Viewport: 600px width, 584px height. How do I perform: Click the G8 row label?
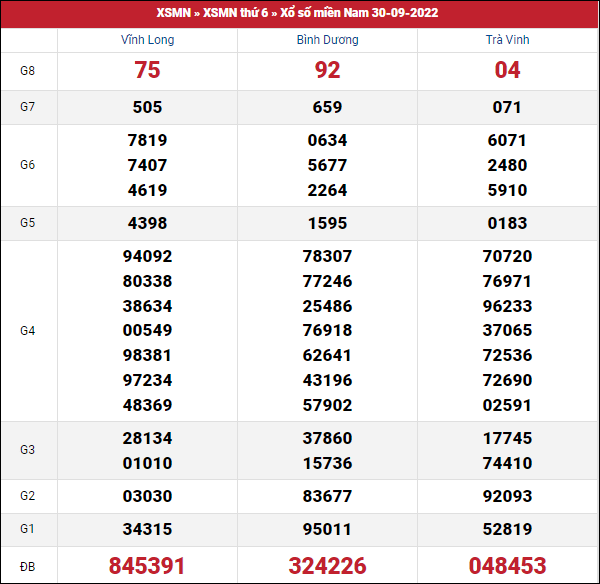(28, 71)
